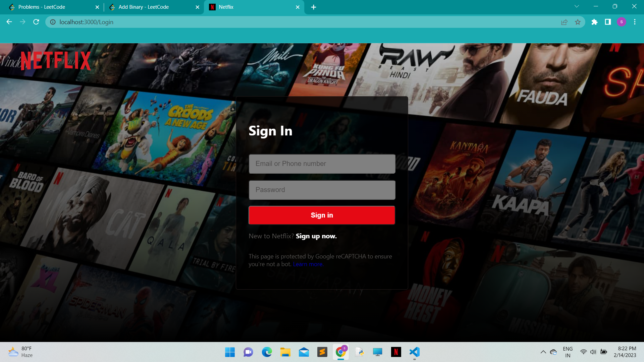Click the Password field

(x=322, y=190)
